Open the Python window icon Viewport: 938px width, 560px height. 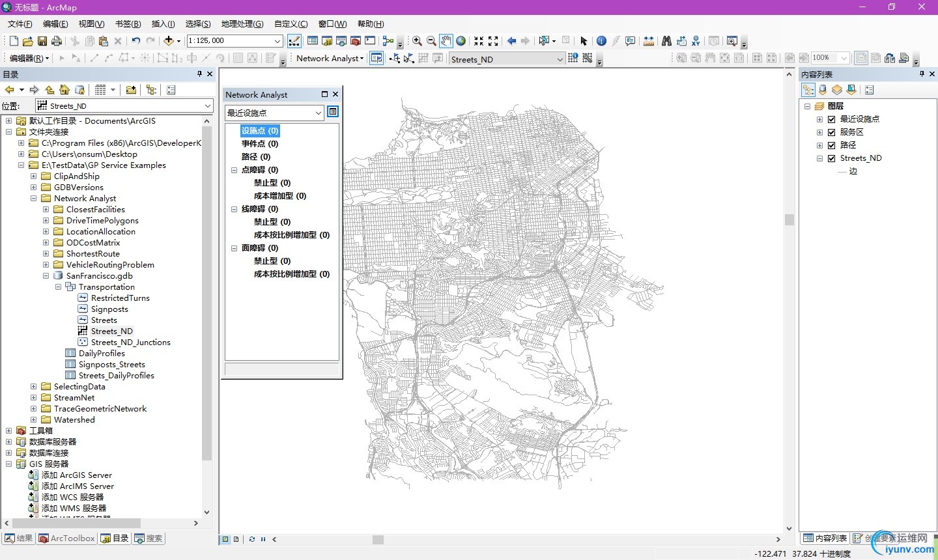(370, 41)
